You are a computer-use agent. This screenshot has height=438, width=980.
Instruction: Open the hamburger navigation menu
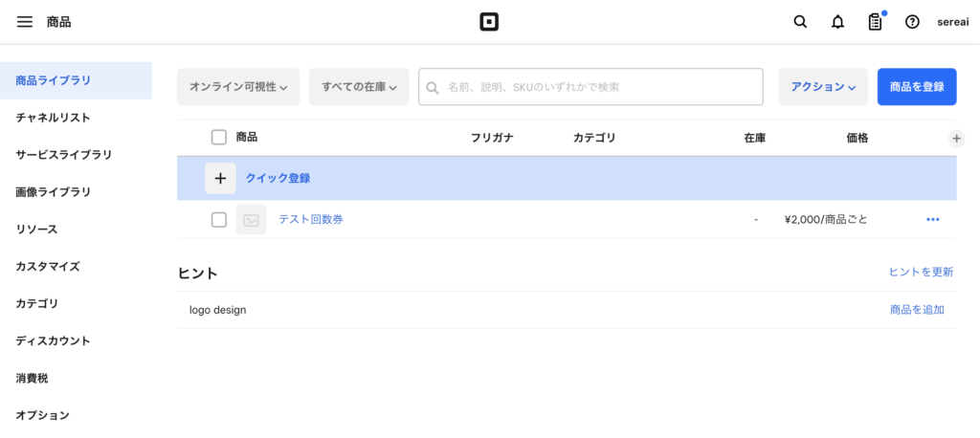click(25, 22)
